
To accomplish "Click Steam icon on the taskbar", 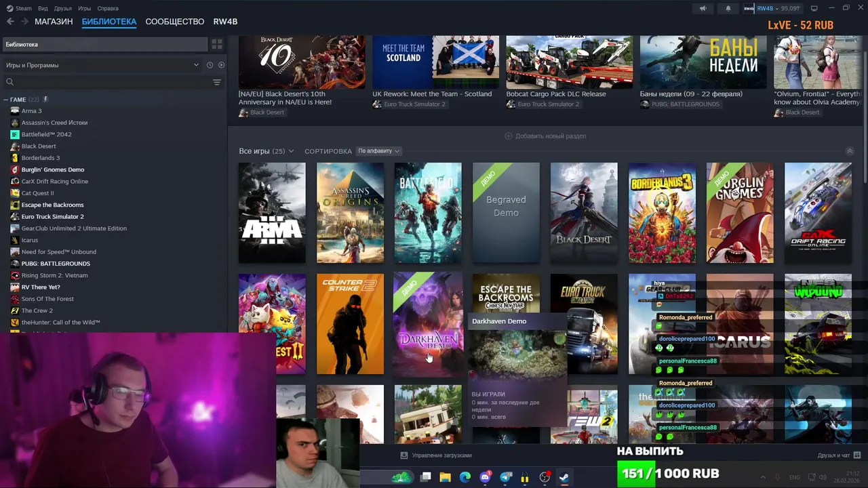I will [564, 477].
